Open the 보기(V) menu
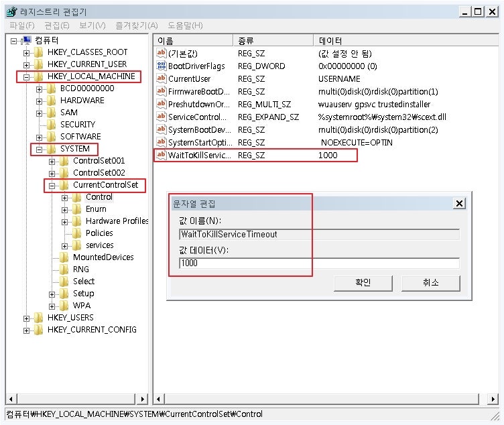504x425 pixels. 92,25
